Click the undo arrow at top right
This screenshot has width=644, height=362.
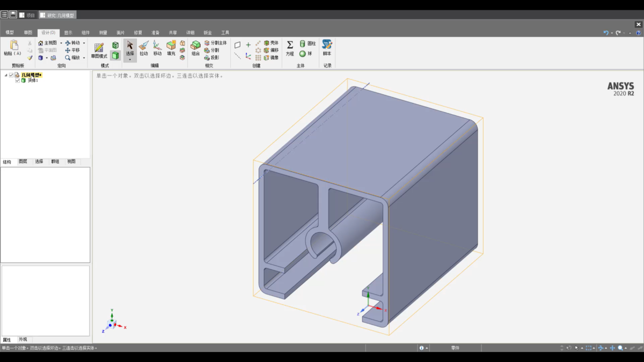(x=606, y=33)
